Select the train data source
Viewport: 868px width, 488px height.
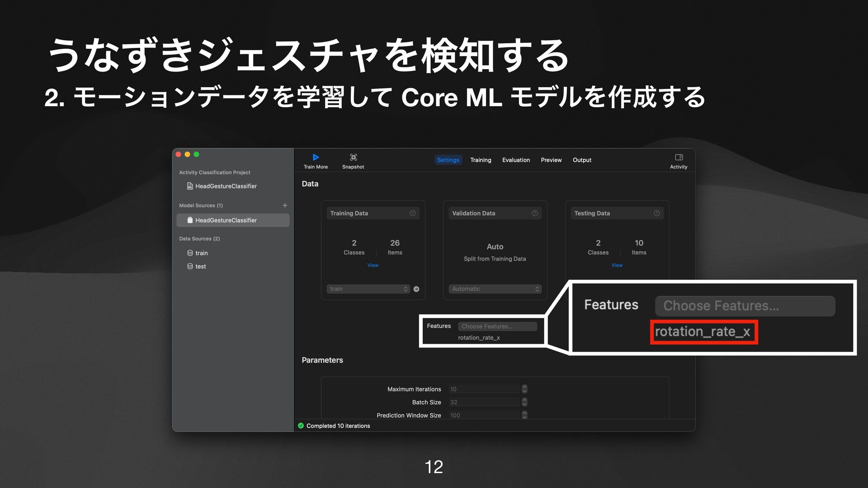point(202,253)
